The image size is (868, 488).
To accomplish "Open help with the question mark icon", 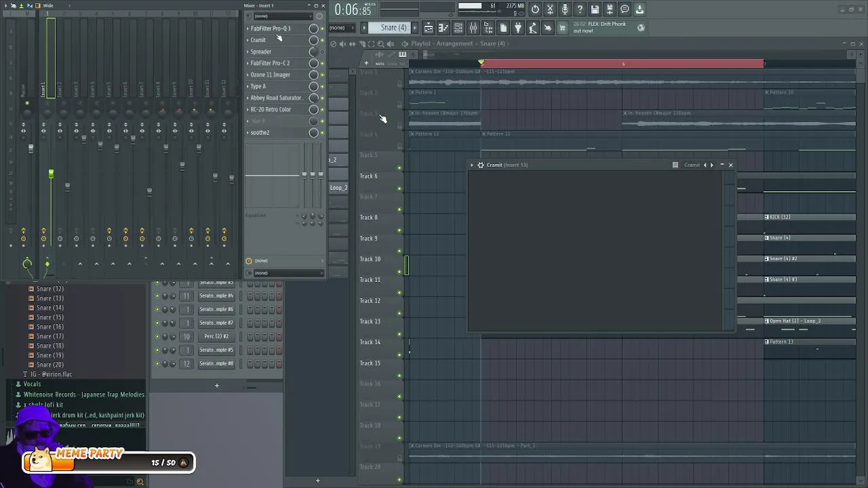I will coord(580,9).
